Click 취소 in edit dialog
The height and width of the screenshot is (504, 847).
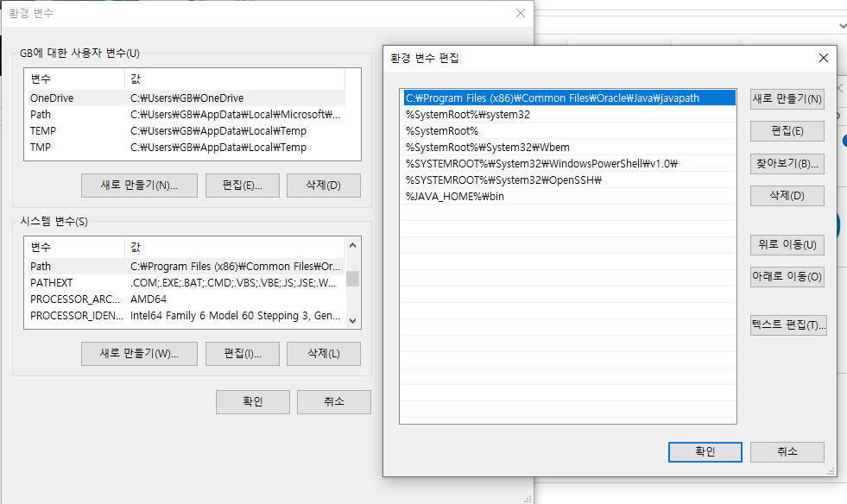point(787,452)
